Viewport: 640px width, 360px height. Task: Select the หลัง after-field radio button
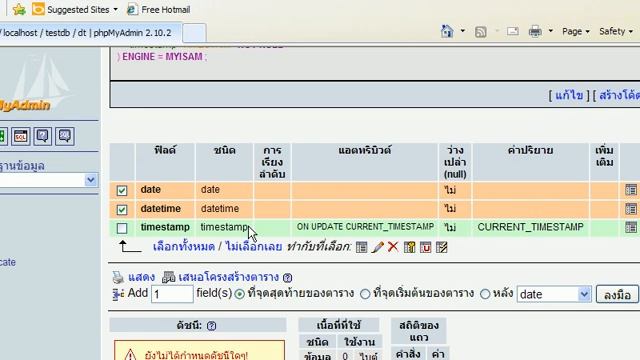[485, 294]
